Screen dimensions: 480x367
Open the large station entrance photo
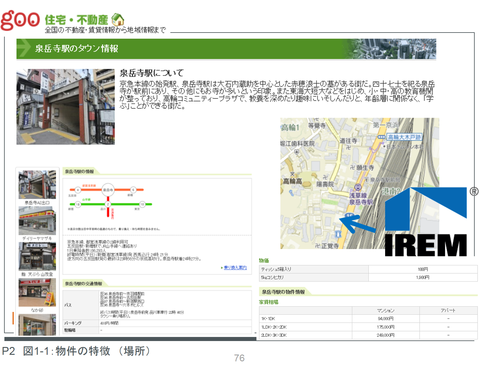[x=66, y=107]
